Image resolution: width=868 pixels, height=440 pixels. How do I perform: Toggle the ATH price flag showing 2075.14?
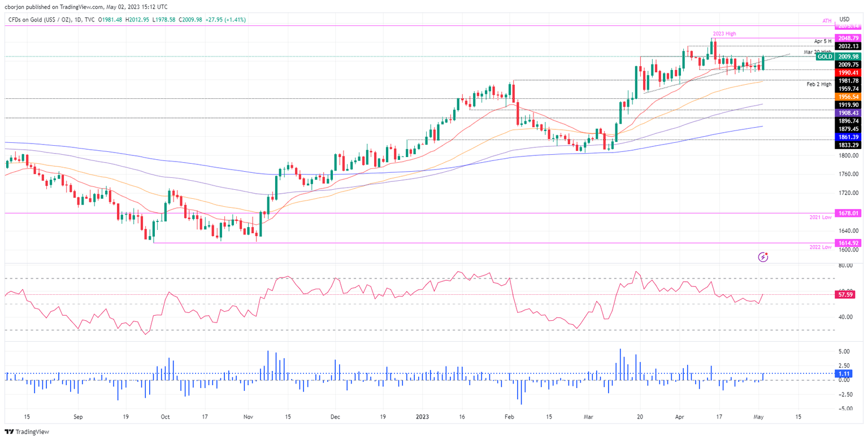[848, 25]
